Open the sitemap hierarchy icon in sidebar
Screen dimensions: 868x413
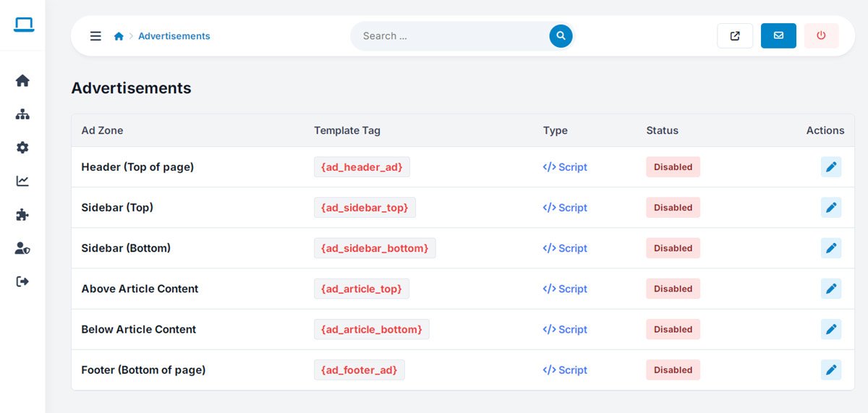pos(22,114)
